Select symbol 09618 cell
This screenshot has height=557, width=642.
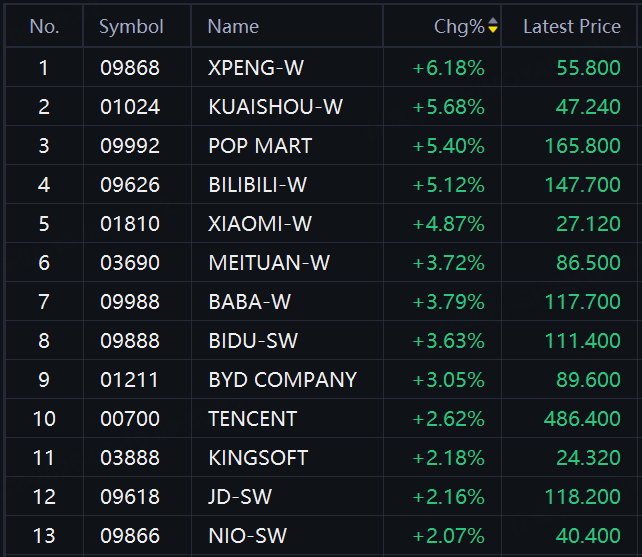coord(130,497)
